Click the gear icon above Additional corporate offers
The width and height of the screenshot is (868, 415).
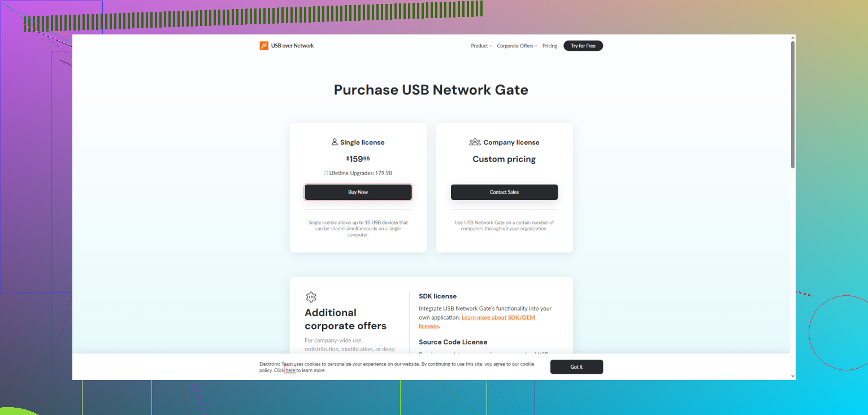tap(311, 297)
